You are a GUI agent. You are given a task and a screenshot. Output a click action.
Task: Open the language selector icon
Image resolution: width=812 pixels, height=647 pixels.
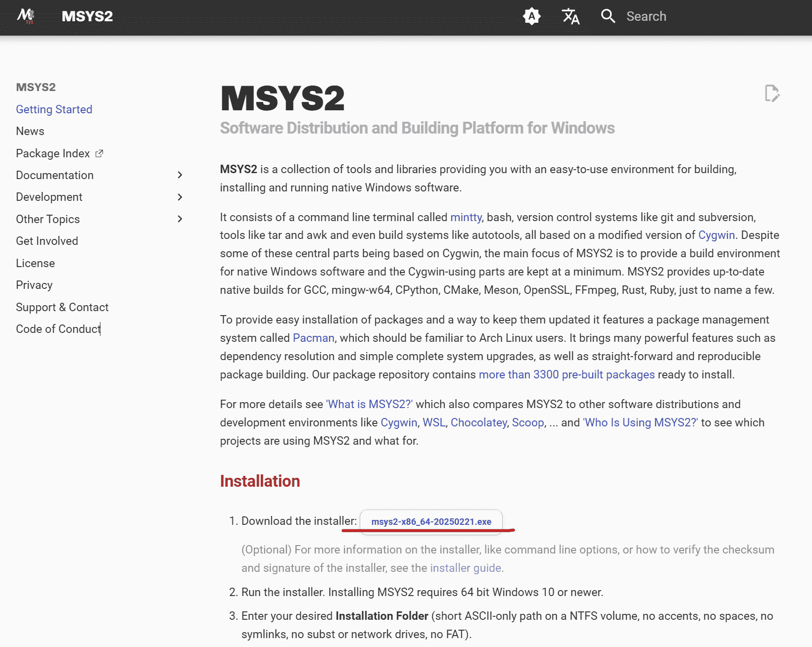click(570, 16)
